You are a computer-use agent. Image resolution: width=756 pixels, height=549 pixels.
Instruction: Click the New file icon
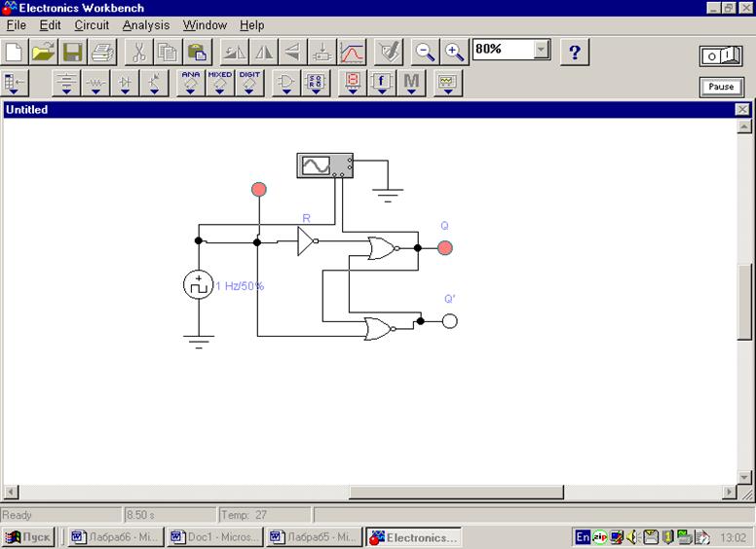point(15,52)
